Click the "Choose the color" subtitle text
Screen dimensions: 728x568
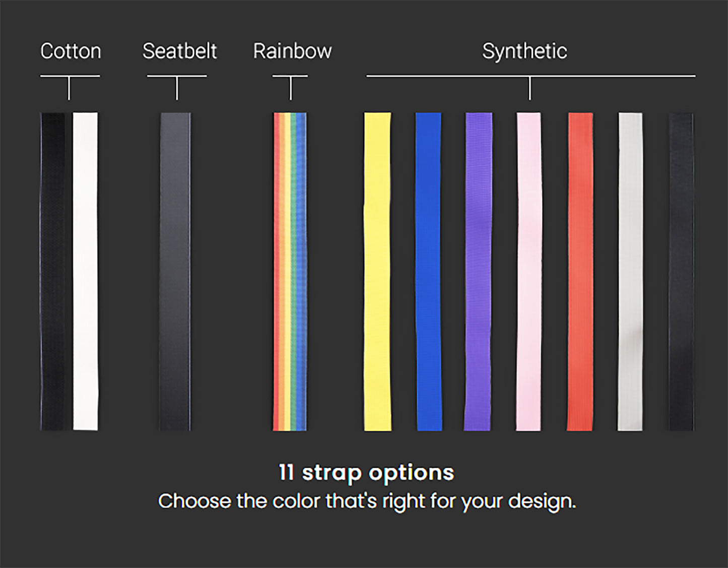pos(366,501)
